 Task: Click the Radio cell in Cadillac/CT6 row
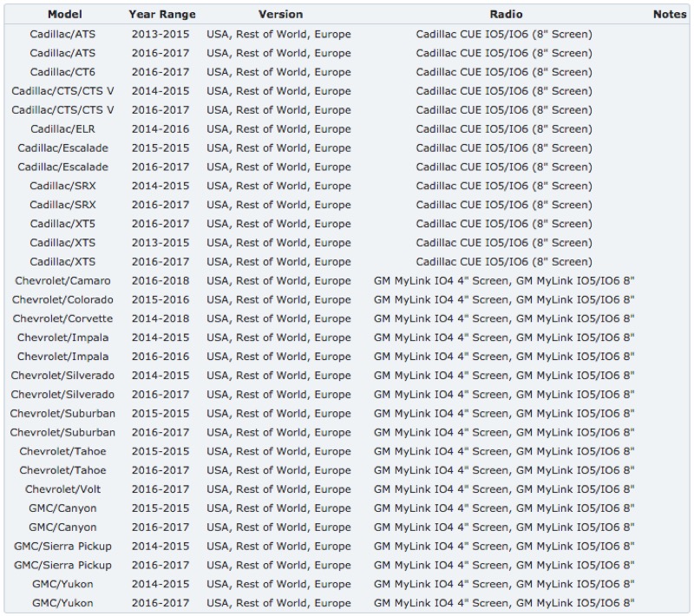point(504,72)
